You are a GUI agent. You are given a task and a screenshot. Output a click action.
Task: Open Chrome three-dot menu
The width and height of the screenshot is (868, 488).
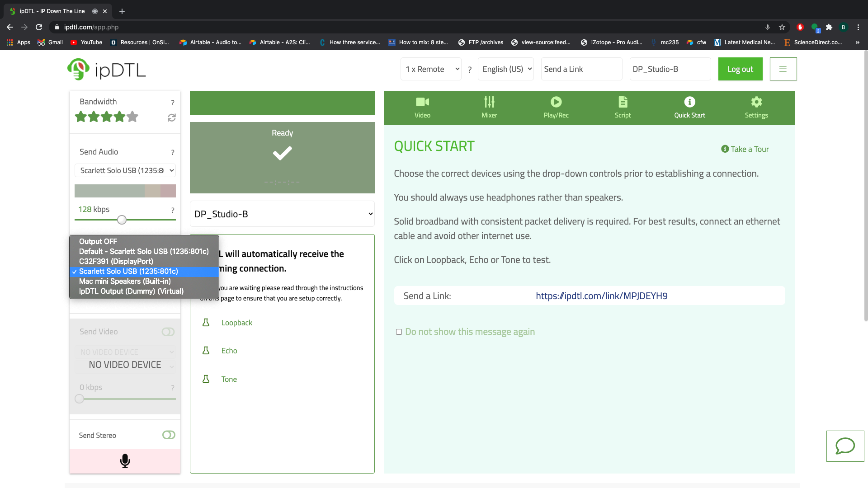(x=858, y=27)
